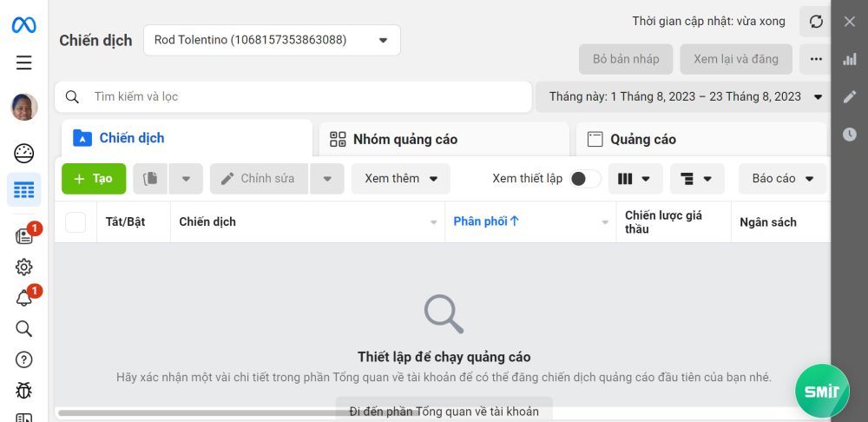Click the pencil edit icon in the right panel

click(849, 97)
